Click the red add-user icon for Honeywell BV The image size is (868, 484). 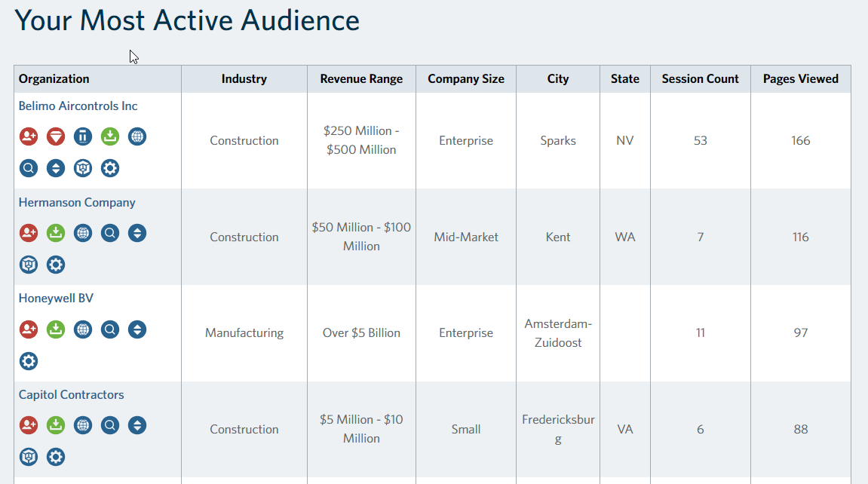tap(29, 329)
